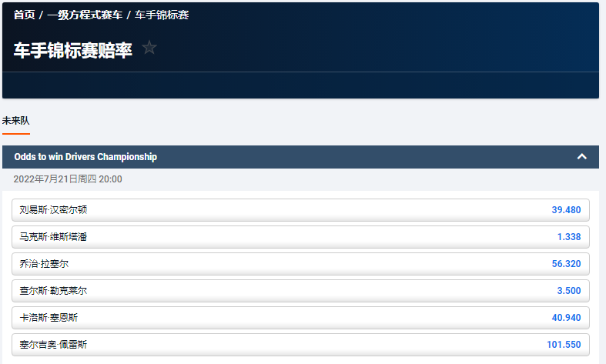Click driver name 马克斯·维斯塔潘

pos(53,237)
